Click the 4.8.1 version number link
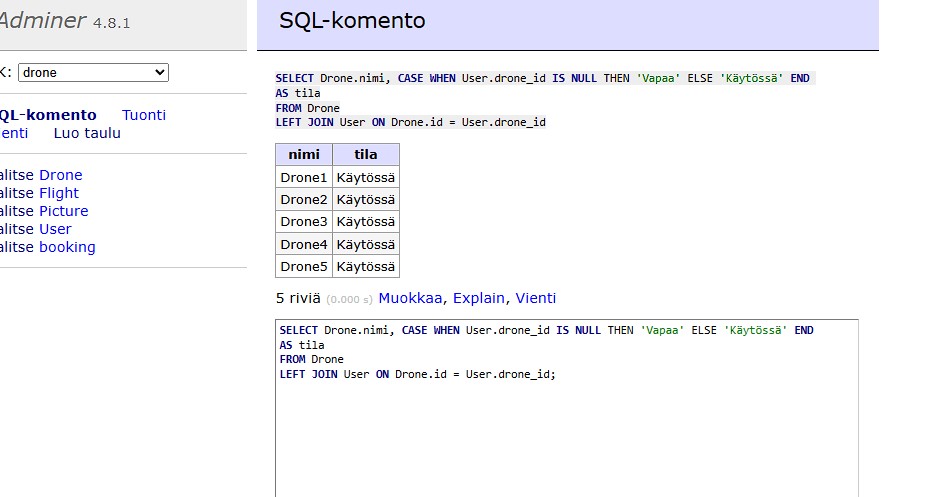 111,23
